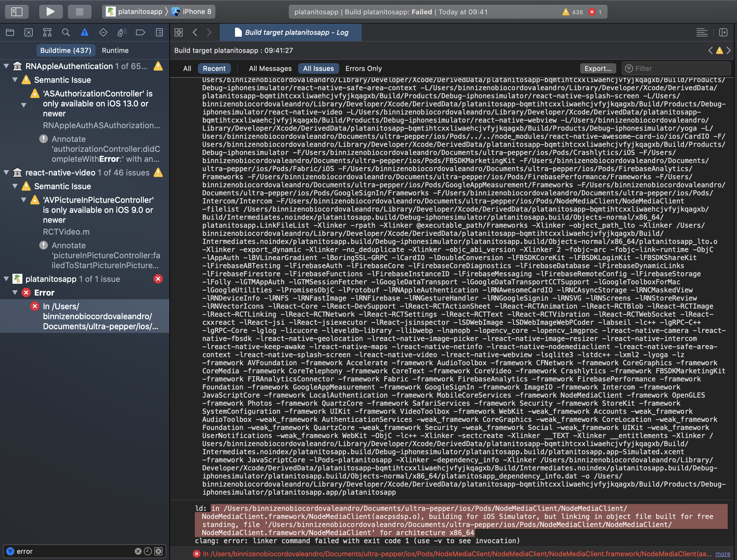This screenshot has width=737, height=560.
Task: Open the Report navigator icon
Action: coord(159,32)
